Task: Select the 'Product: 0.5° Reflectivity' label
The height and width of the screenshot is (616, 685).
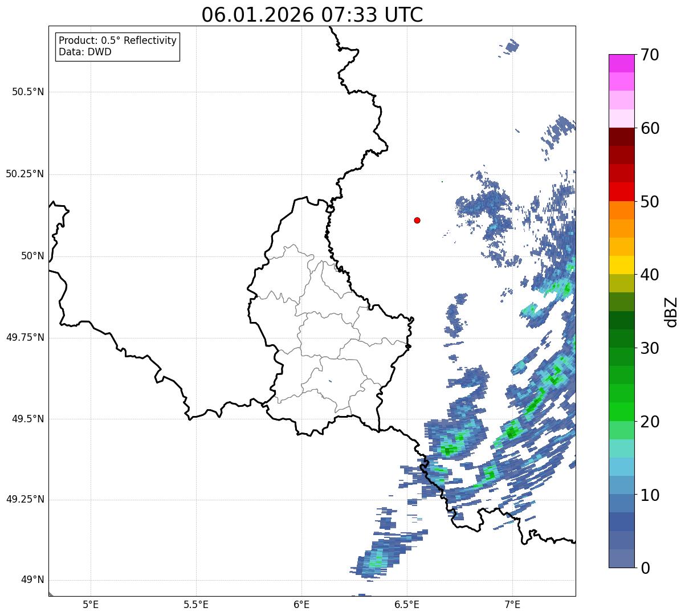Action: click(x=117, y=41)
